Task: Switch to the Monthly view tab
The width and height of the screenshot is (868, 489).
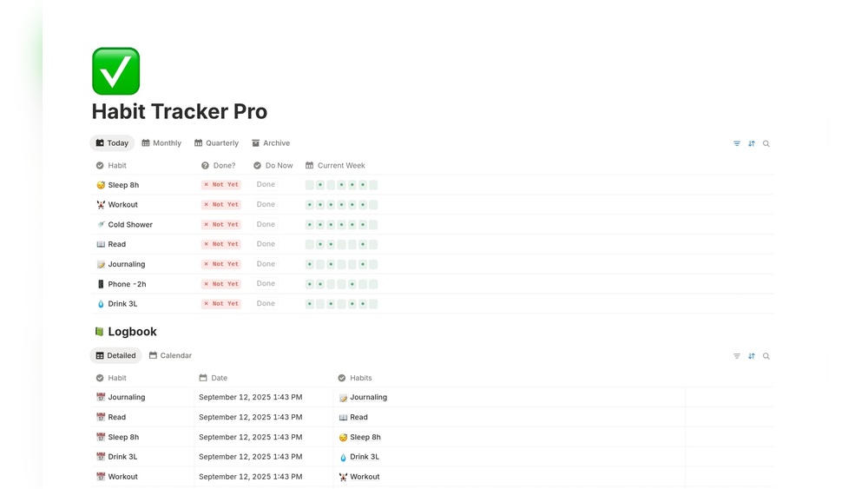Action: pos(162,143)
